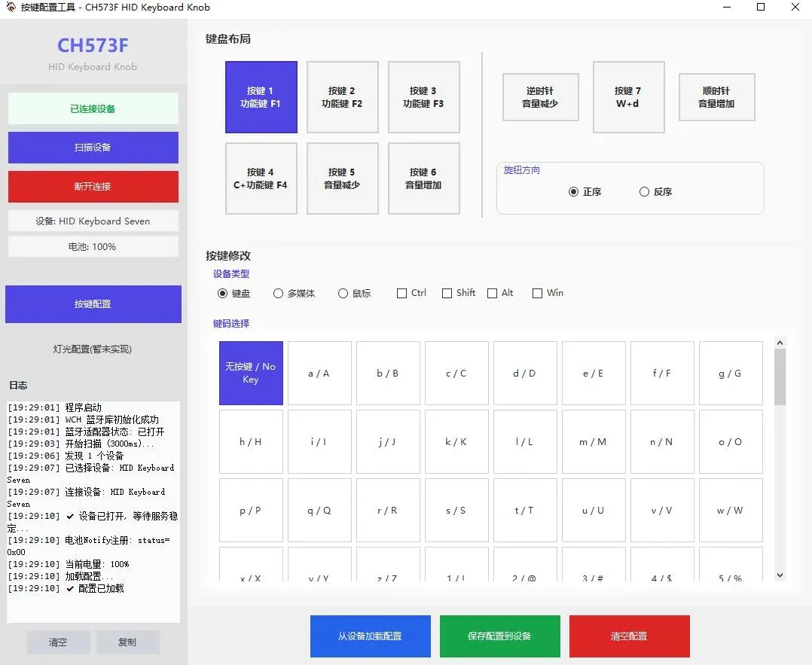Click 保存配置到设备 save button
Screen dimensions: 812x665
499,636
